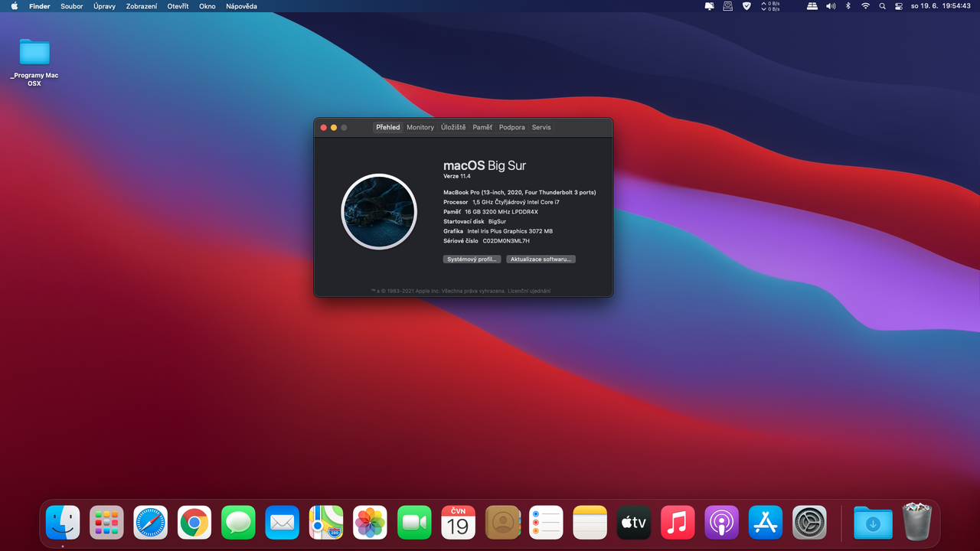980x551 pixels.
Task: Open App Store in the Dock
Action: pos(766,523)
